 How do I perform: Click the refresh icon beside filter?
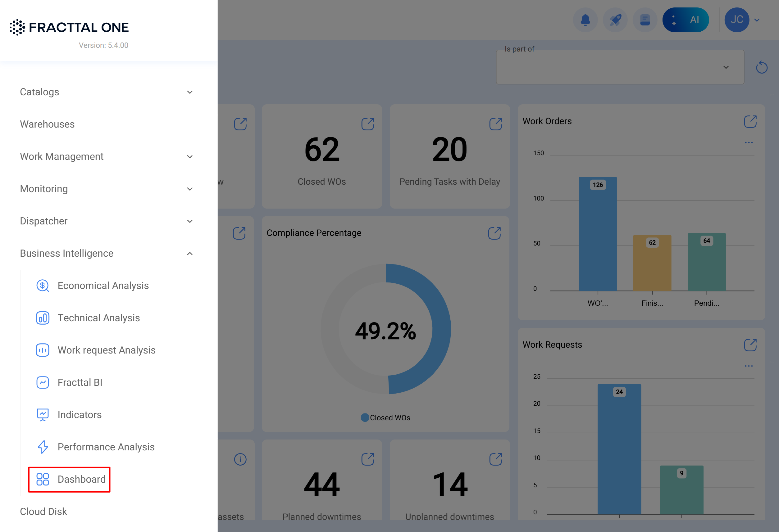coord(761,67)
